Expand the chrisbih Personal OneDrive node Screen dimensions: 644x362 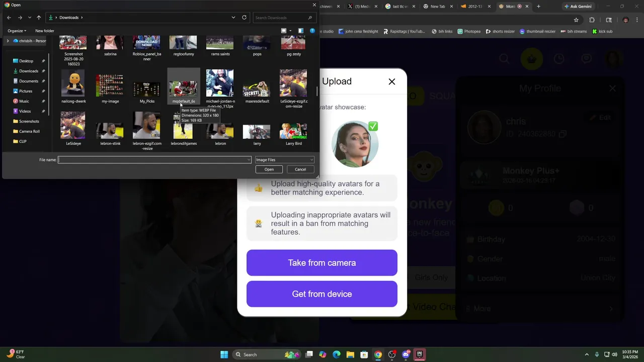point(8,41)
